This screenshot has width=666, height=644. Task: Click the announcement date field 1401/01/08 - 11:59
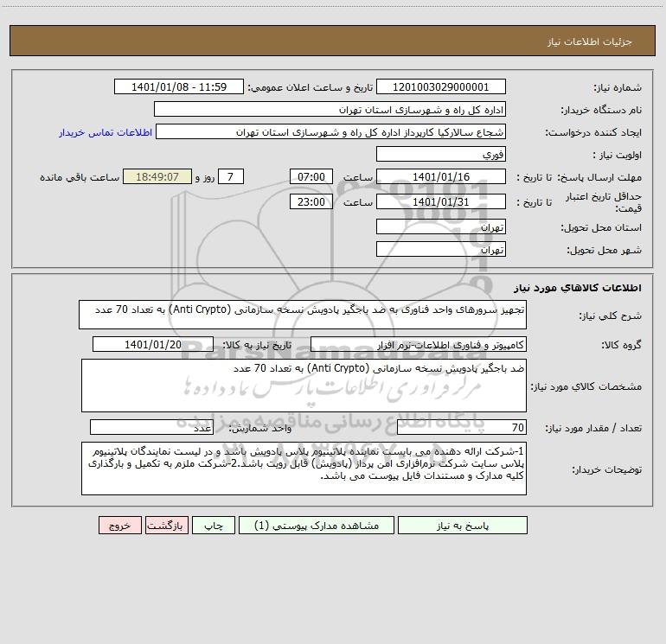(x=179, y=87)
